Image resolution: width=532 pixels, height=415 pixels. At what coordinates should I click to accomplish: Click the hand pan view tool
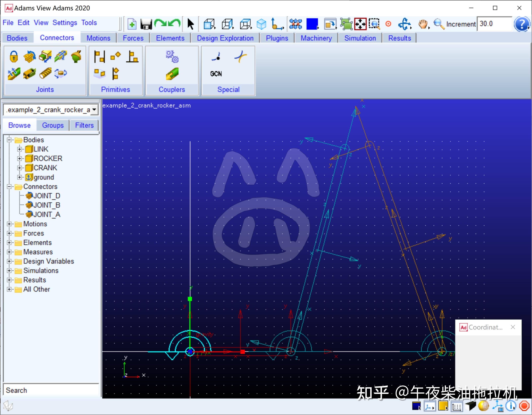pos(423,24)
